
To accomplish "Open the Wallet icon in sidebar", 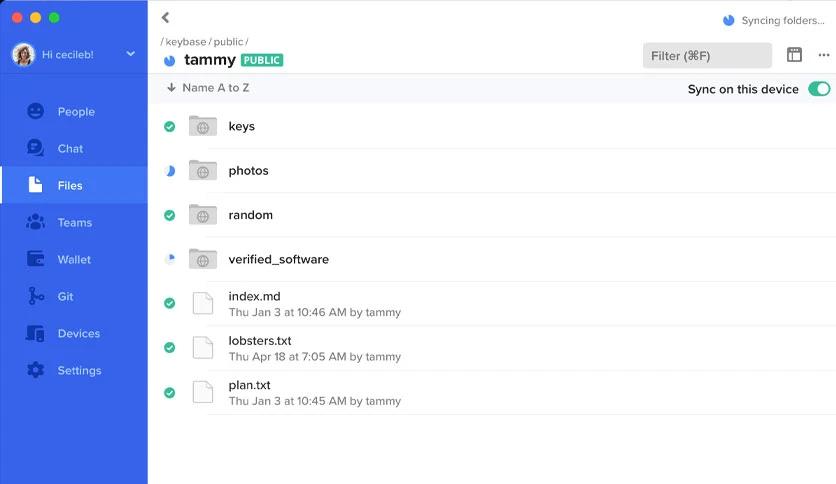I will [36, 259].
